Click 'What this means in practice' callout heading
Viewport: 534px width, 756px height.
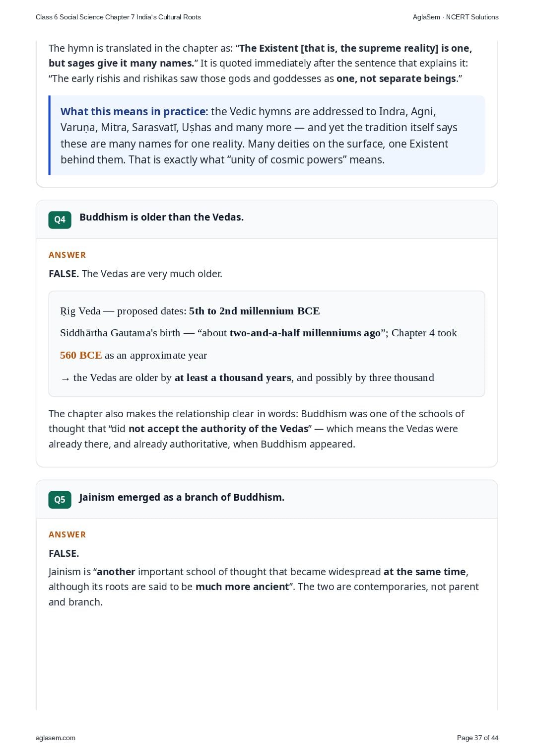[134, 111]
